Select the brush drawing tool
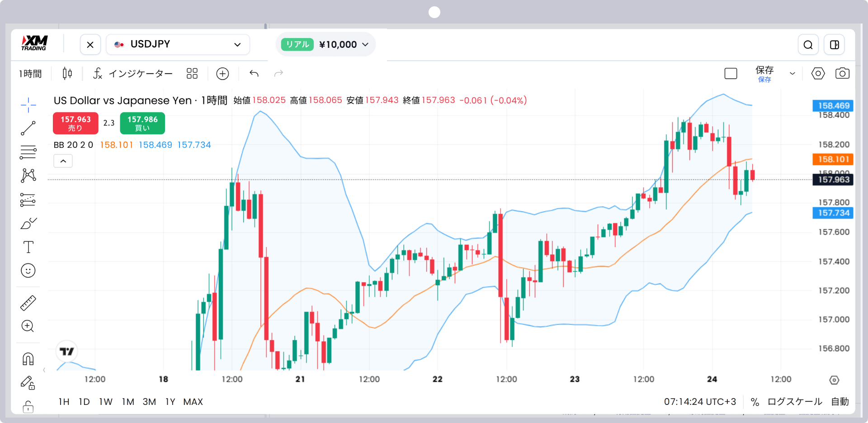Image resolution: width=868 pixels, height=423 pixels. point(28,223)
